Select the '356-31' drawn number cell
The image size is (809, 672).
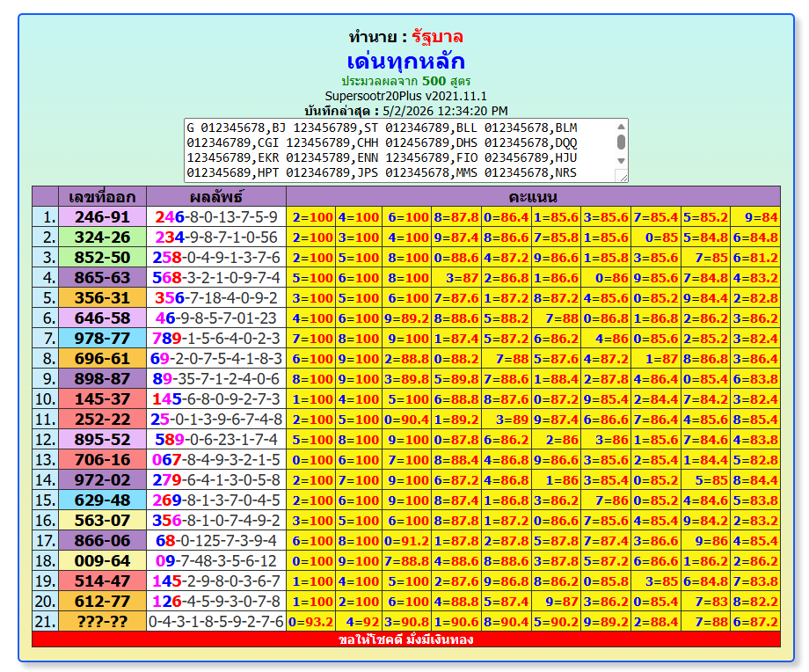[x=102, y=298]
